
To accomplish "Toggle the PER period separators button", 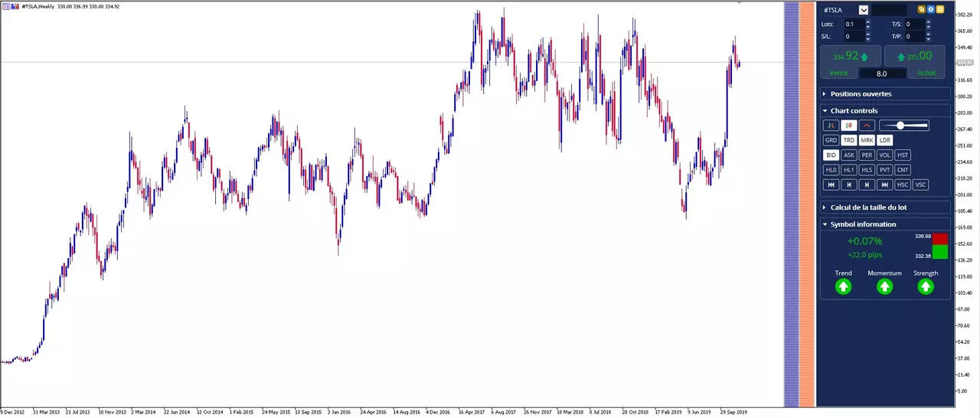I will (867, 155).
